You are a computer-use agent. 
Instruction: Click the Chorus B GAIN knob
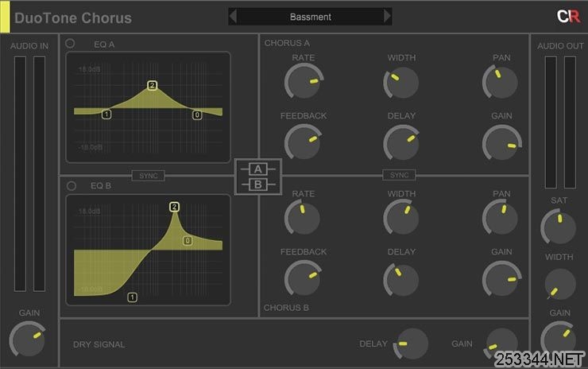tap(501, 279)
